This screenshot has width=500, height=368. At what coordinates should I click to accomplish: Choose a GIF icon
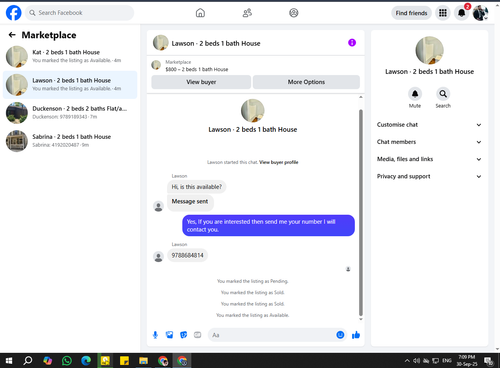(198, 335)
